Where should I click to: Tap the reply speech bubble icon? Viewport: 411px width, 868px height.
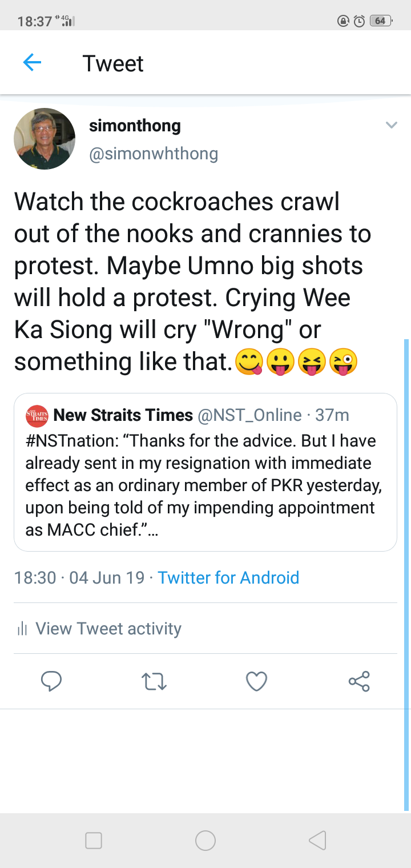pyautogui.click(x=51, y=681)
